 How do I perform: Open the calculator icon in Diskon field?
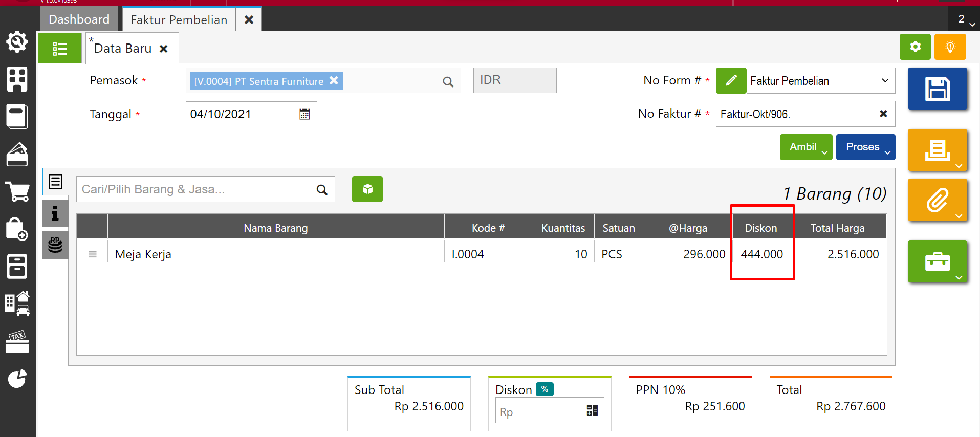coord(592,410)
